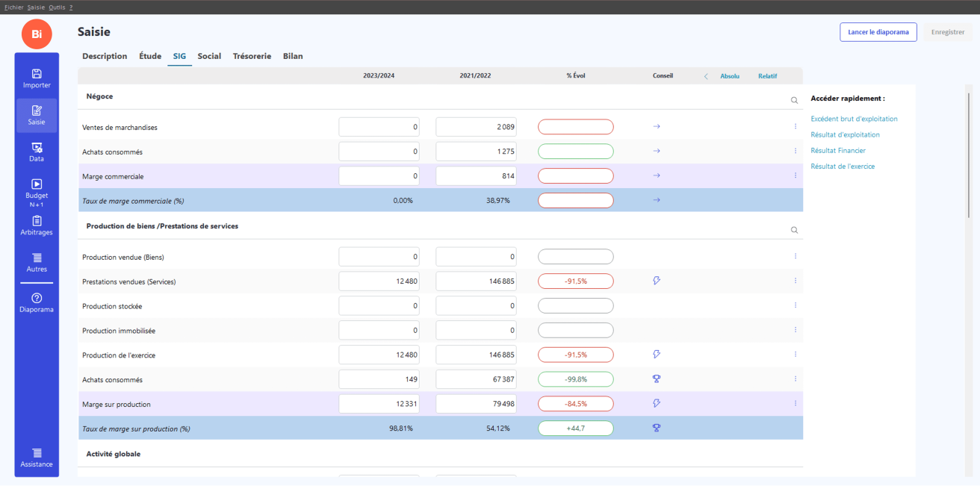Open the Data sidebar section
The image size is (980, 486).
click(37, 152)
